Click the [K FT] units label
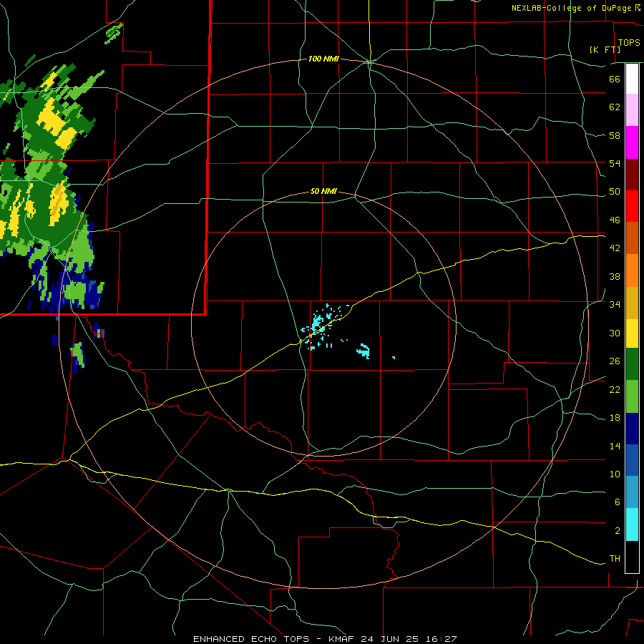Viewport: 644px width, 644px height. click(605, 49)
